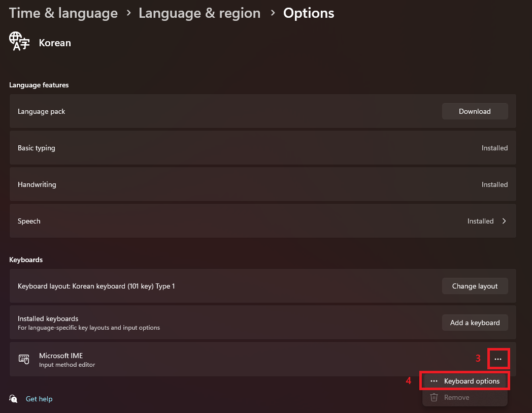Open the Get help link
Image resolution: width=532 pixels, height=413 pixels.
pyautogui.click(x=39, y=399)
